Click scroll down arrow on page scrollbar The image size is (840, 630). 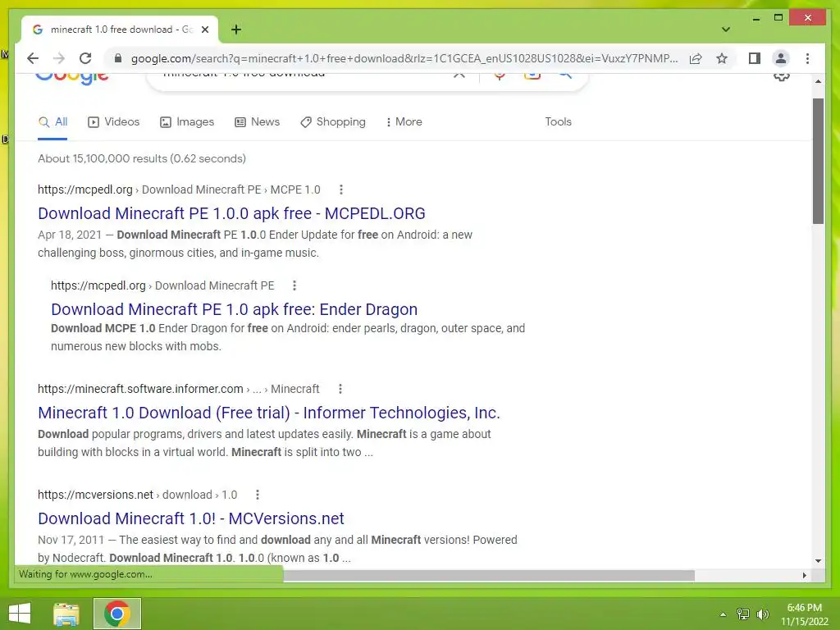(818, 561)
